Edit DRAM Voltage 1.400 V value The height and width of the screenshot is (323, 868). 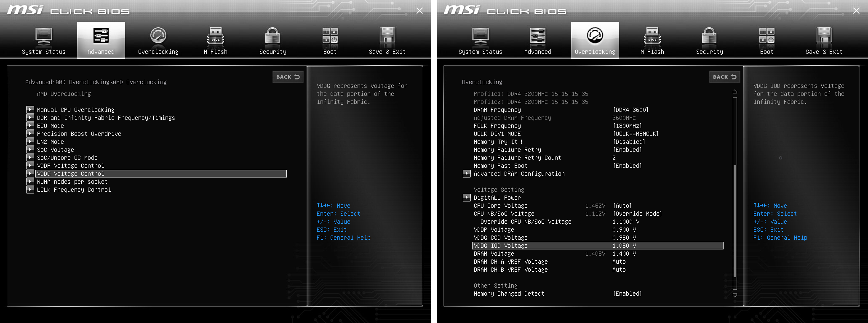[x=624, y=254]
